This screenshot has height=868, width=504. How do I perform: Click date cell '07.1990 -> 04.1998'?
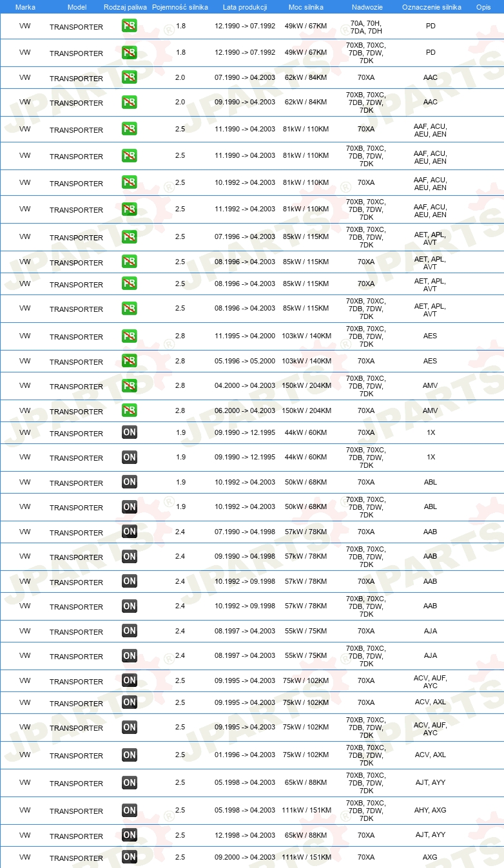[245, 532]
